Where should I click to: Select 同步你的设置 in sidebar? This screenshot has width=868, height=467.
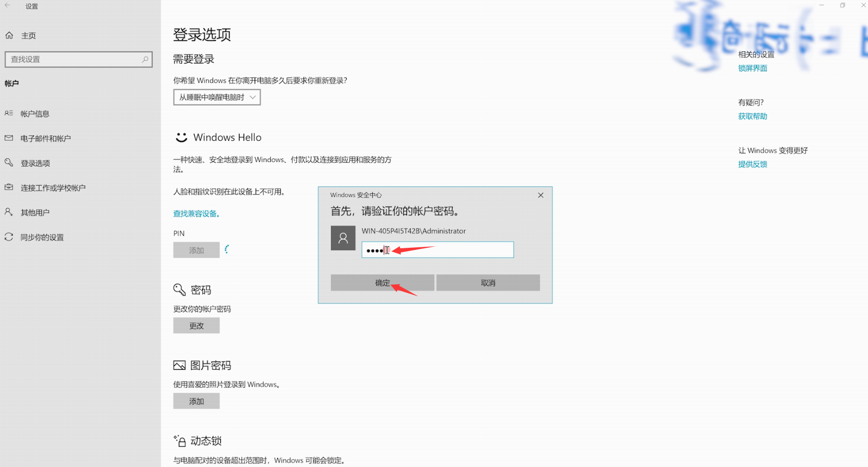[42, 237]
